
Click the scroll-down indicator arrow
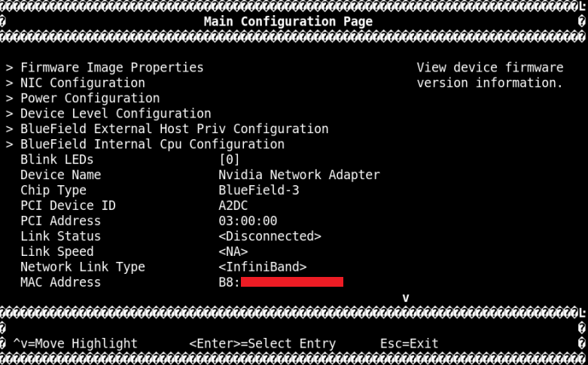pyautogui.click(x=406, y=298)
